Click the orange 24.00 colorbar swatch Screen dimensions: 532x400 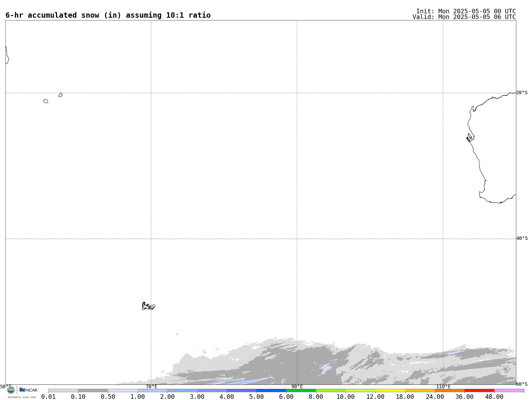(x=450, y=391)
